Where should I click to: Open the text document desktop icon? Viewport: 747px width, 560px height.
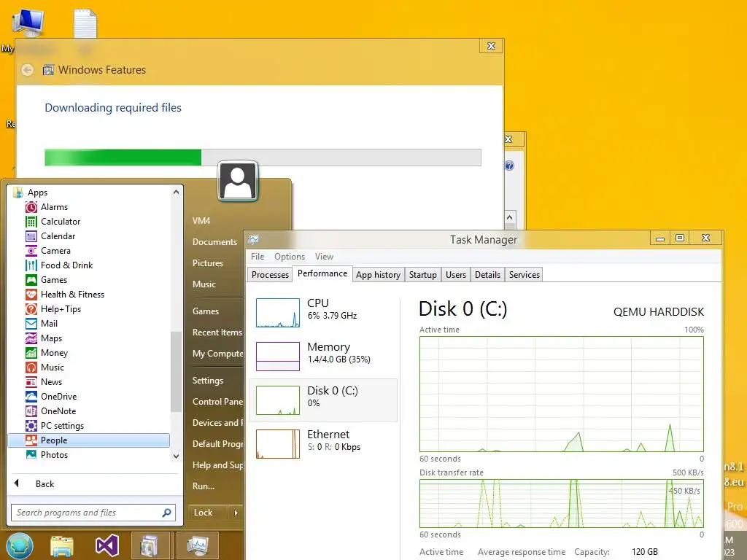(x=85, y=23)
